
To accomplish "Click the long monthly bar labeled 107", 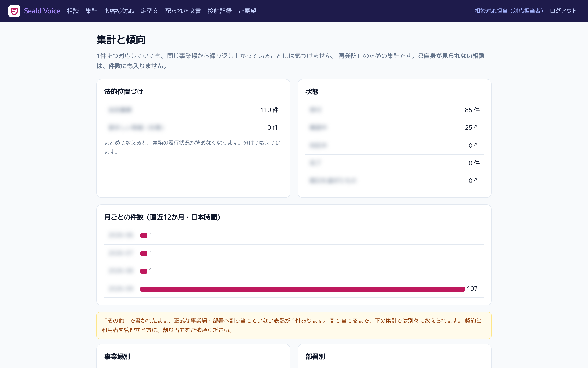I will (303, 289).
